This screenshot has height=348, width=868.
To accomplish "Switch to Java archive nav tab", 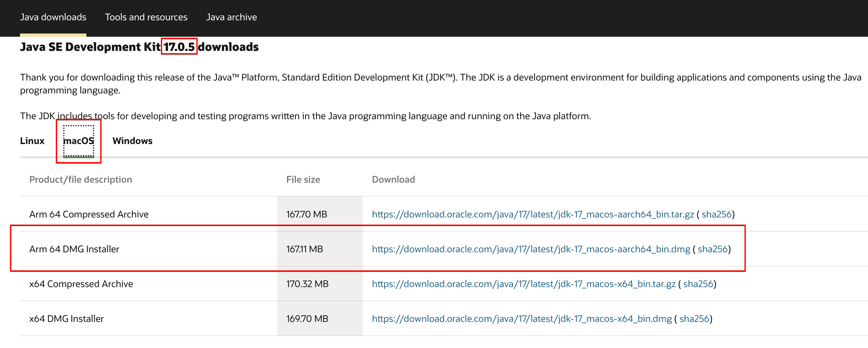I will (x=232, y=17).
